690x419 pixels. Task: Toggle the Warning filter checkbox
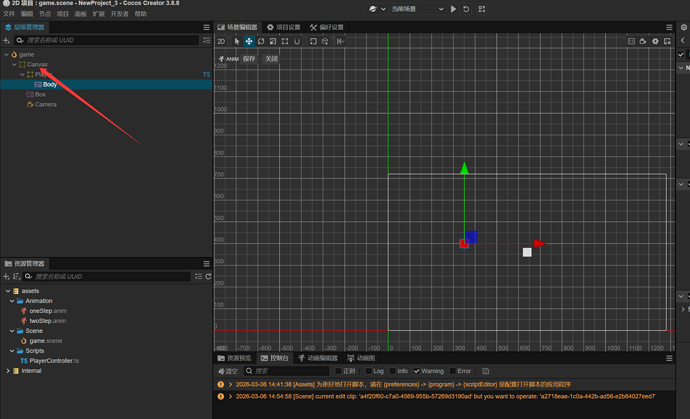417,371
